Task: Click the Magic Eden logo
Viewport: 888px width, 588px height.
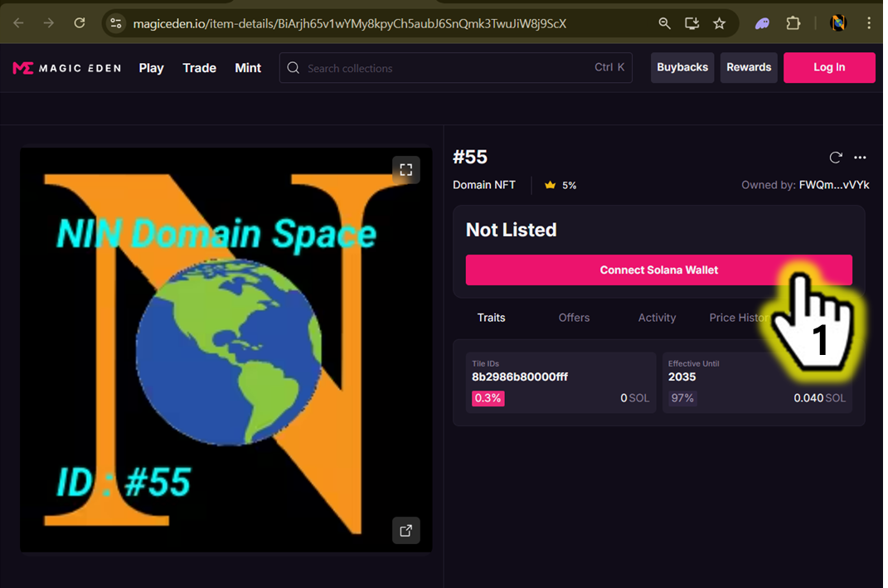Action: (66, 68)
